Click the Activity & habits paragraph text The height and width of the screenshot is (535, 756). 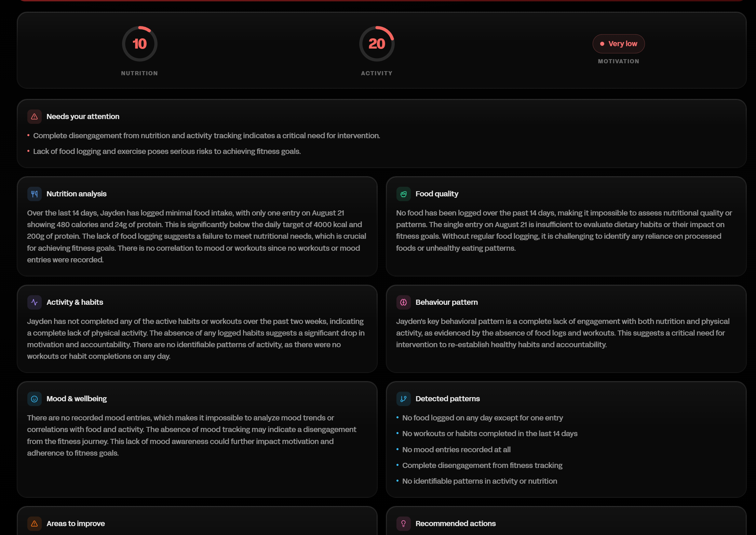click(196, 339)
